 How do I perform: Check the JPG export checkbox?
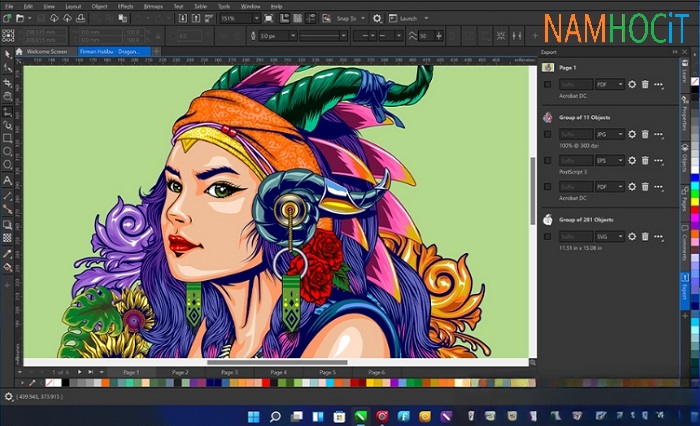547,134
